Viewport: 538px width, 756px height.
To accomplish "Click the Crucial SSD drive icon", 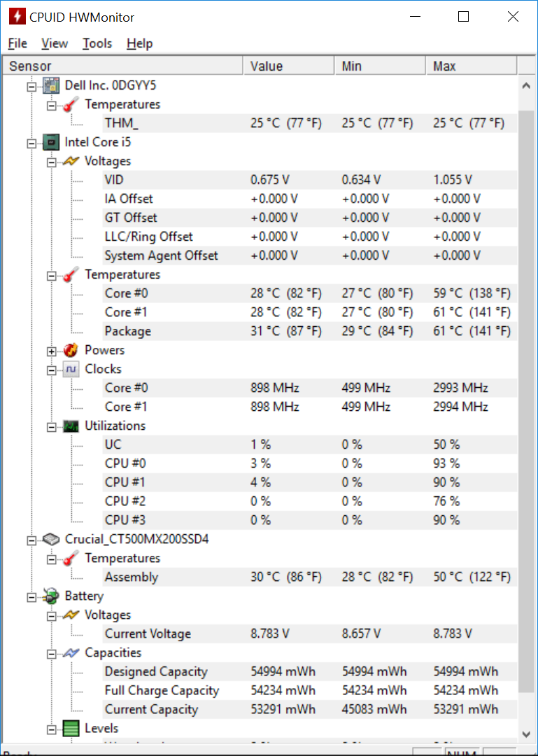I will tap(51, 540).
